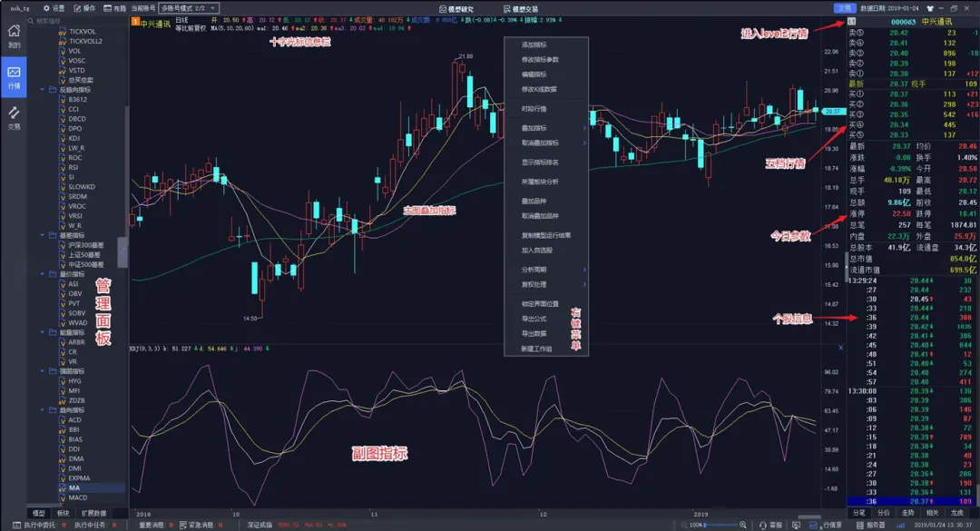Switch to 龙虎 tab under tick list
This screenshot has height=531, width=980.
click(957, 513)
